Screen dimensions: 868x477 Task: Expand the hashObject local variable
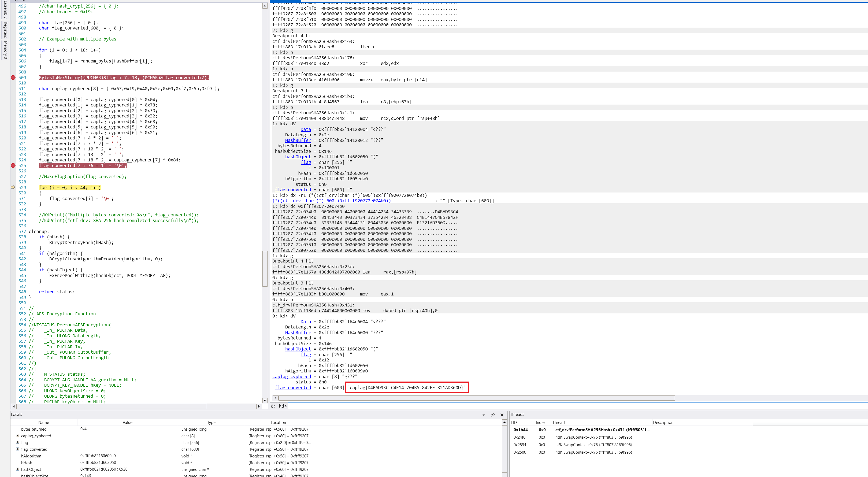[17, 469]
